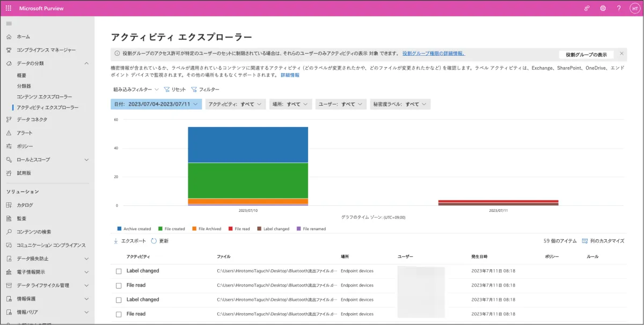Tick the last File read row checkbox
Image resolution: width=644 pixels, height=325 pixels.
(119, 314)
